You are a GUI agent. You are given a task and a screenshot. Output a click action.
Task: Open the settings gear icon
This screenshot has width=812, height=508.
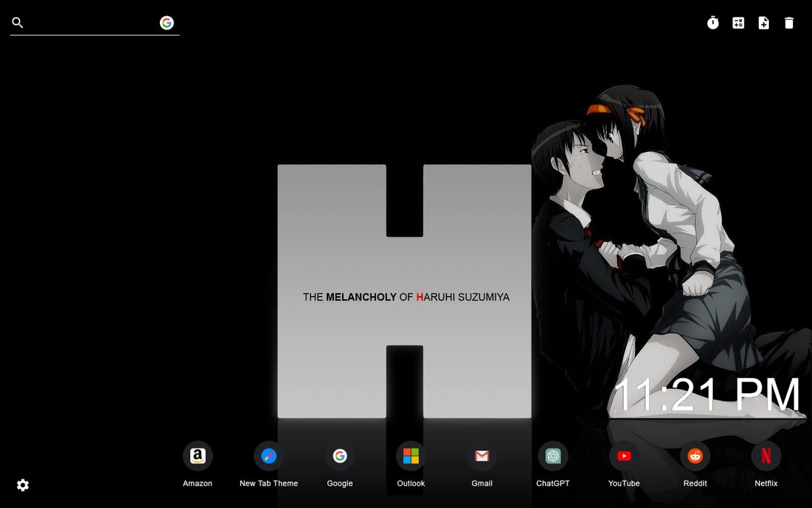tap(23, 485)
